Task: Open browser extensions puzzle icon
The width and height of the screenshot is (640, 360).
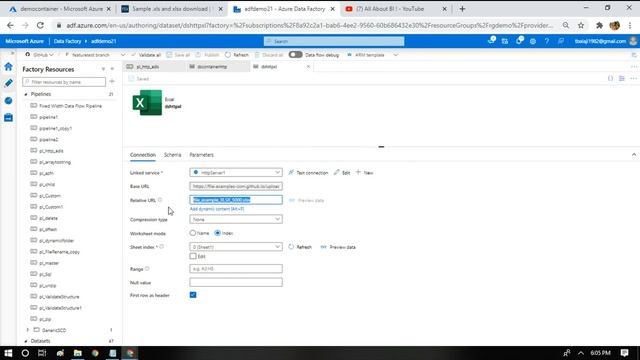Action: [x=599, y=25]
